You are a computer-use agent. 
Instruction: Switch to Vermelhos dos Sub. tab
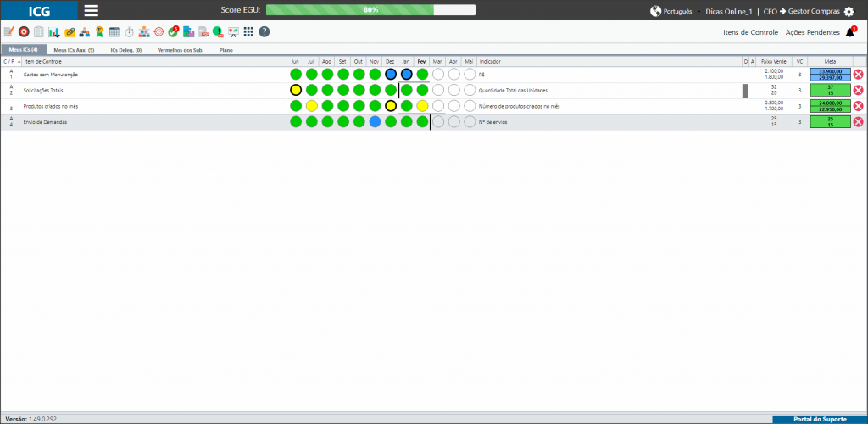click(176, 50)
